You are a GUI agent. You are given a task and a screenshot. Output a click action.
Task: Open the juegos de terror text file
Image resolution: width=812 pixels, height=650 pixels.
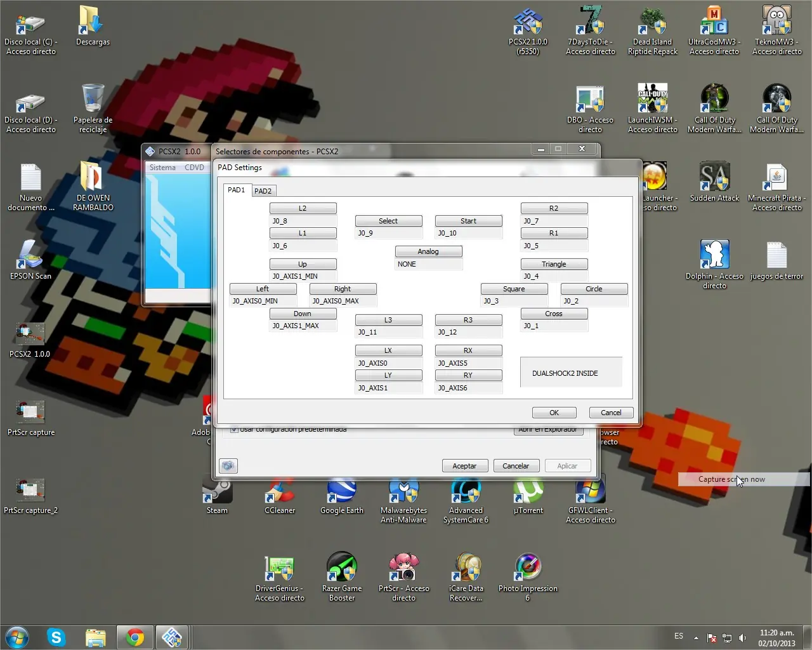[x=777, y=260]
